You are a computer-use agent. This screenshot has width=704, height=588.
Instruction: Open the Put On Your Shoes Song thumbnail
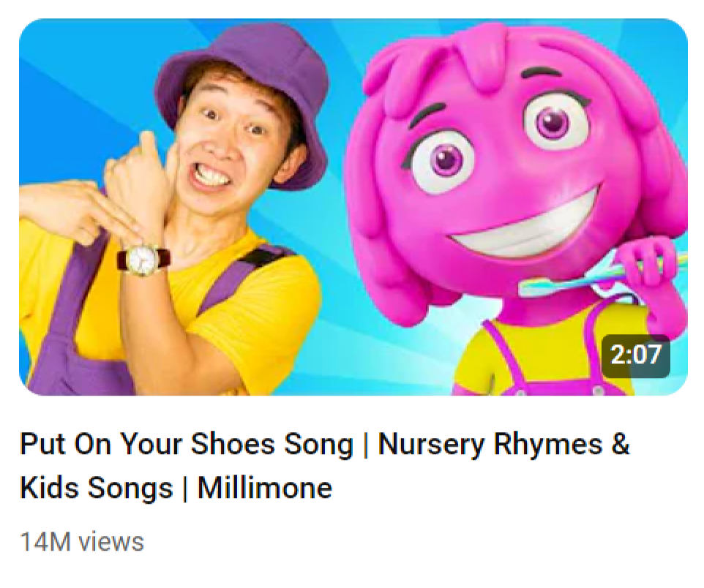point(353,206)
